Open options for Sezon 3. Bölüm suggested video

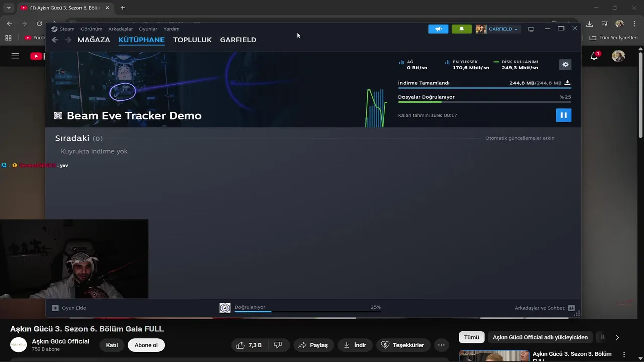pos(624,354)
